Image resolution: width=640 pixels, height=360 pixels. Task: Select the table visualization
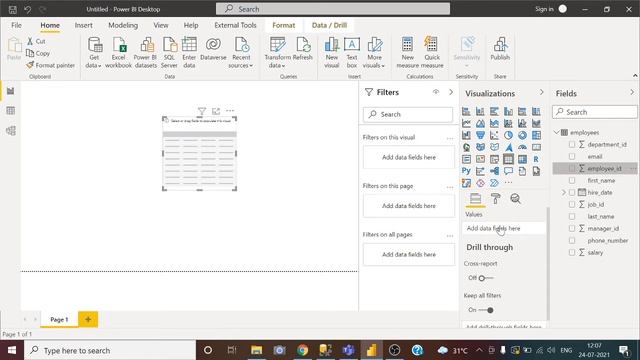pos(508,159)
